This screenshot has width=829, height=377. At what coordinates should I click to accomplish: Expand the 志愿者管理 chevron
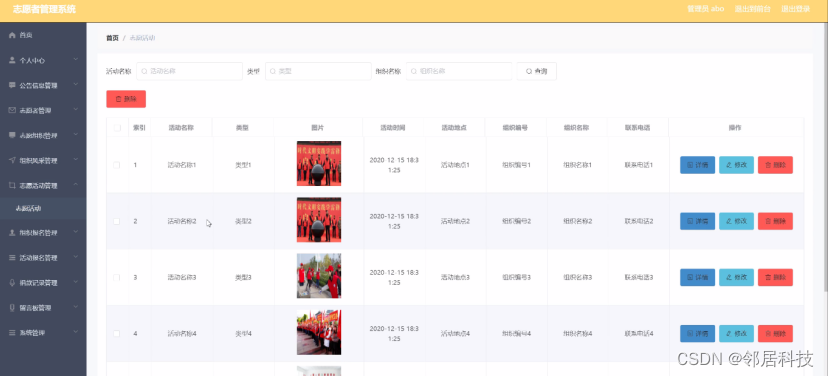[x=76, y=109]
